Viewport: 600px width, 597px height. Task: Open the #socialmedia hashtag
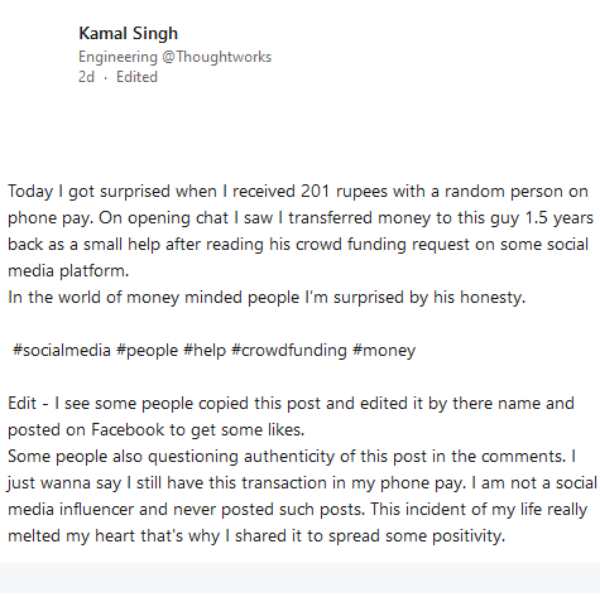(x=58, y=351)
